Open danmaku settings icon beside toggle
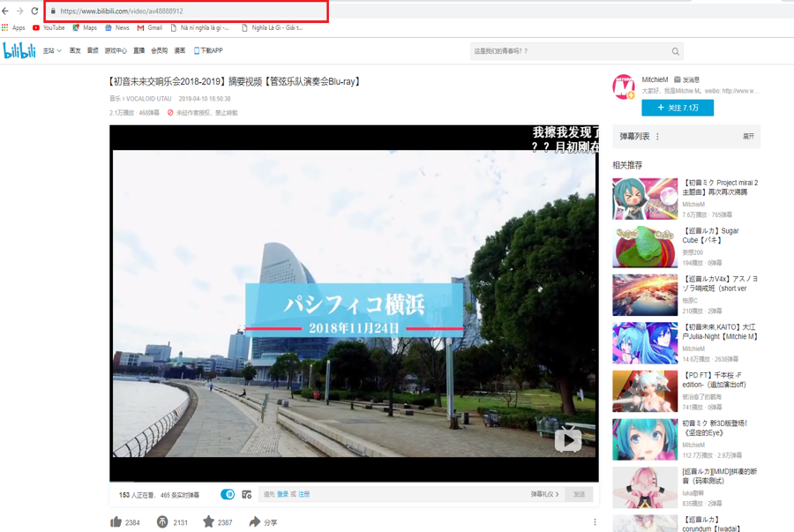 (247, 494)
